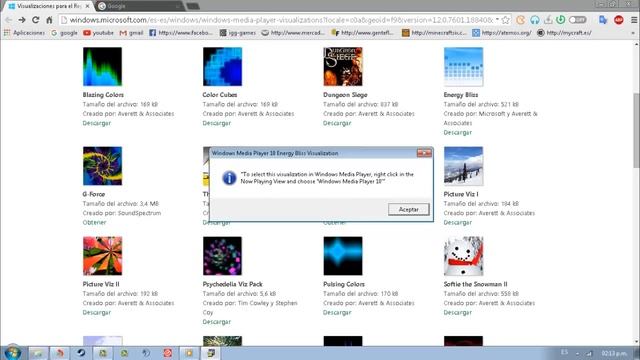Image resolution: width=640 pixels, height=360 pixels.
Task: Click Aceptar in the dialog
Action: click(x=409, y=209)
